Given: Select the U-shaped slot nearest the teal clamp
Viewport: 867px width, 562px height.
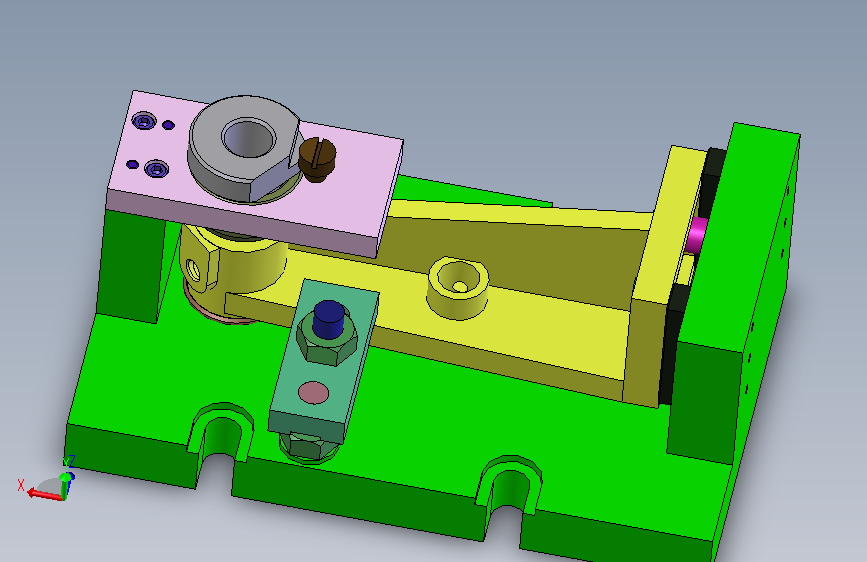Looking at the screenshot, I should pos(219,443).
